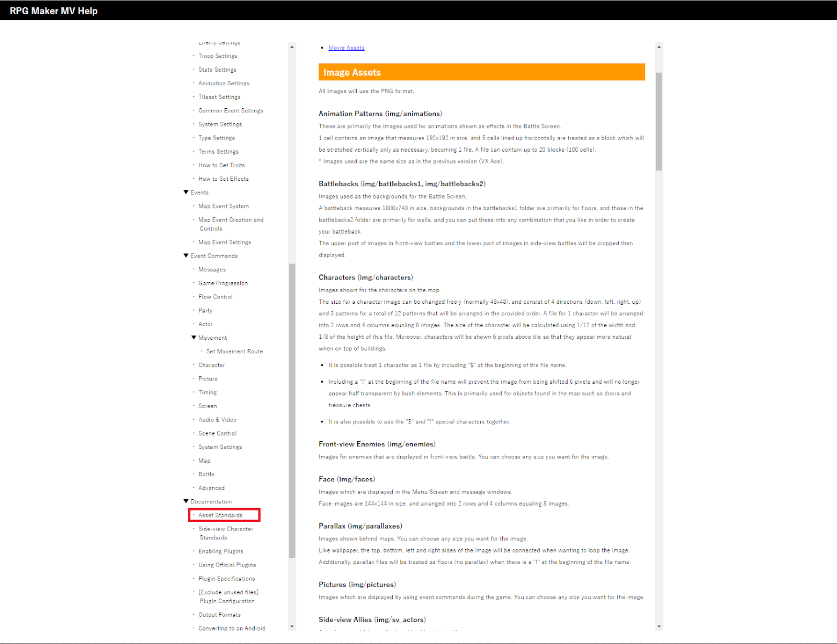The height and width of the screenshot is (644, 837).
Task: Open Exclude unused files Plugin Configuration
Action: (x=228, y=596)
